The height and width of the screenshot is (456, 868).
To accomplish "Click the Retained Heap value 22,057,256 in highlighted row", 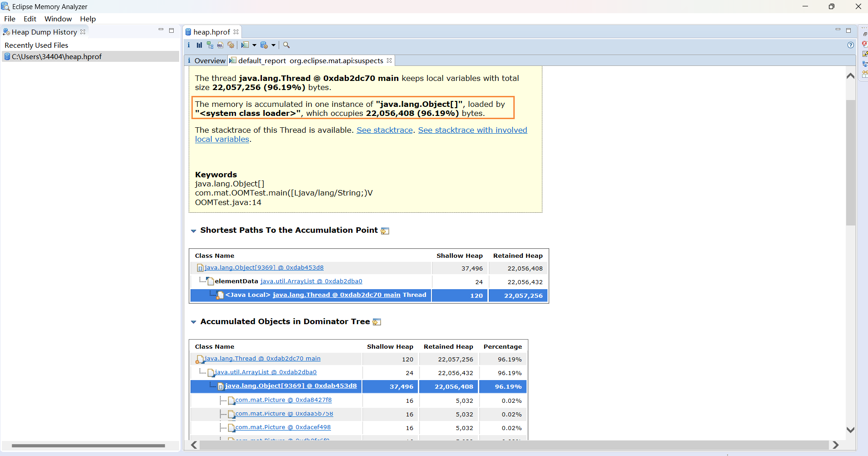I will [x=523, y=296].
